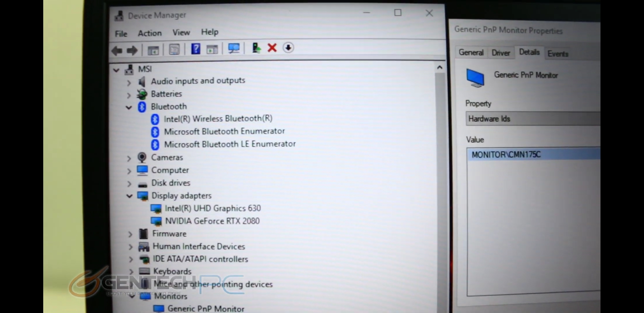This screenshot has height=313, width=644.
Task: Expand the Firmware category
Action: [130, 234]
